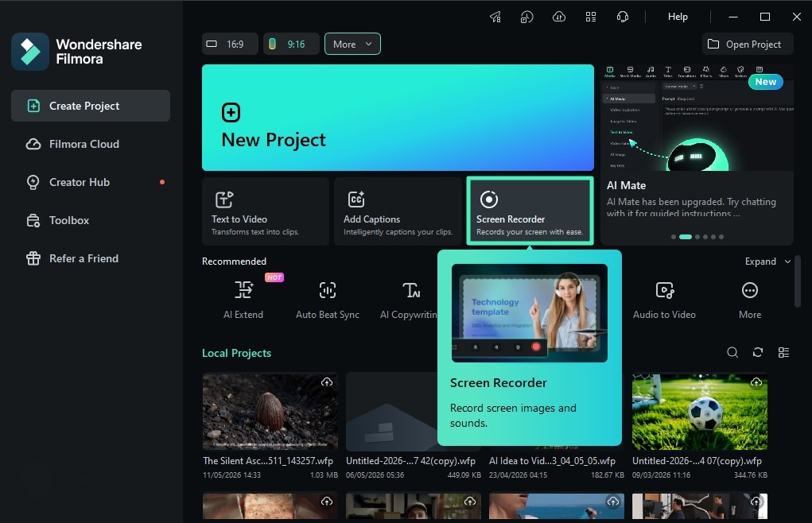Open Auto Beat Sync tool icon
Viewport: 812px width, 523px height.
coord(328,290)
